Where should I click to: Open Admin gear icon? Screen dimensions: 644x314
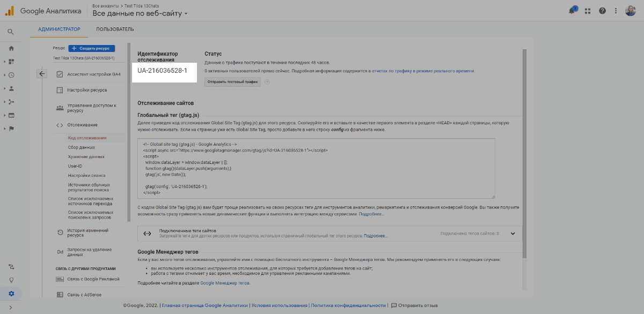click(x=11, y=294)
